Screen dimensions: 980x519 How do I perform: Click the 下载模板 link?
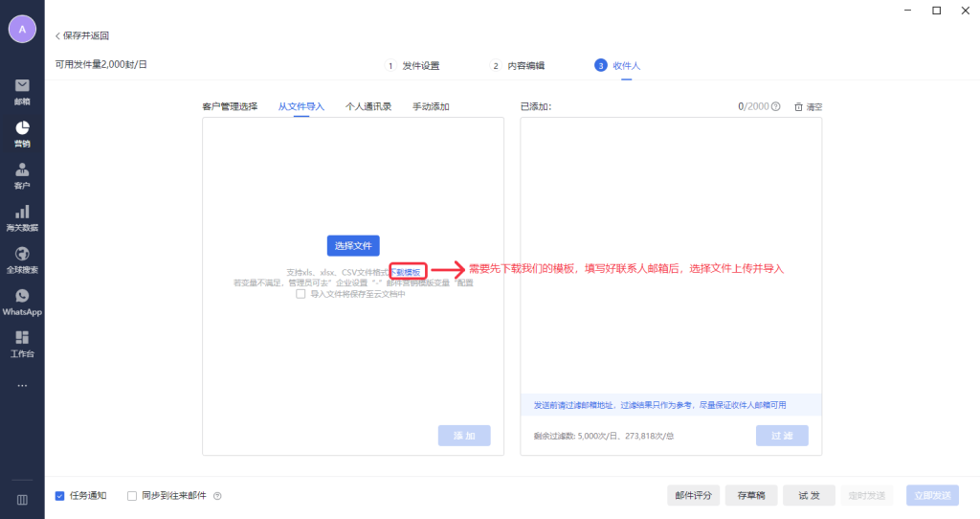406,272
